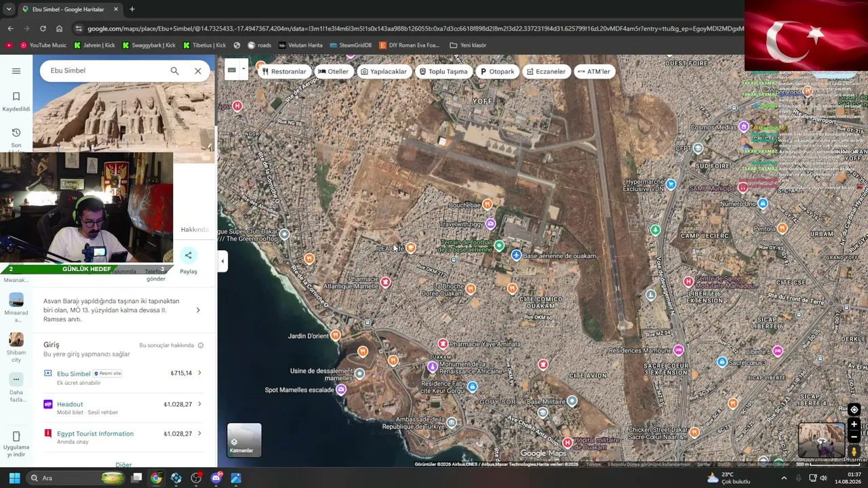Open YouTube Music bookmark
This screenshot has height=488, width=868.
43,45
